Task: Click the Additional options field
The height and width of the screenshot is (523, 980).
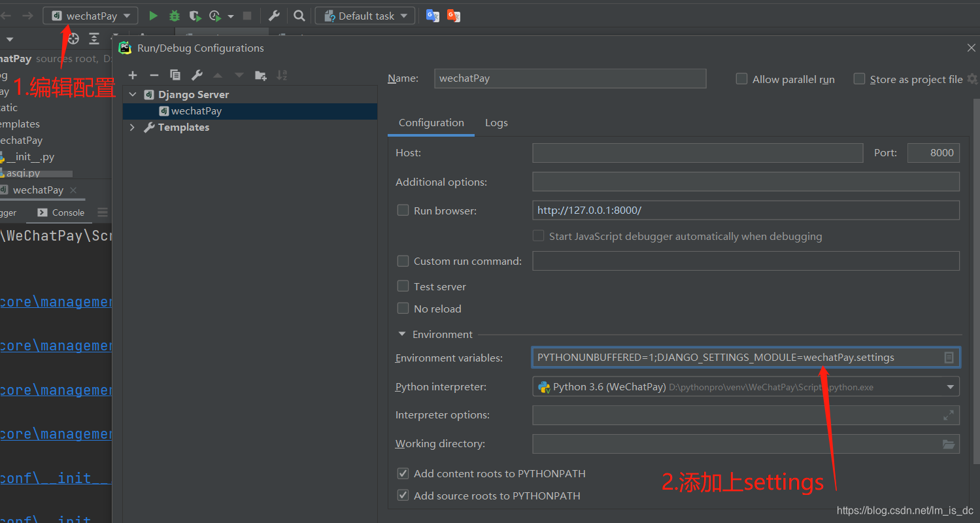Action: [x=746, y=182]
